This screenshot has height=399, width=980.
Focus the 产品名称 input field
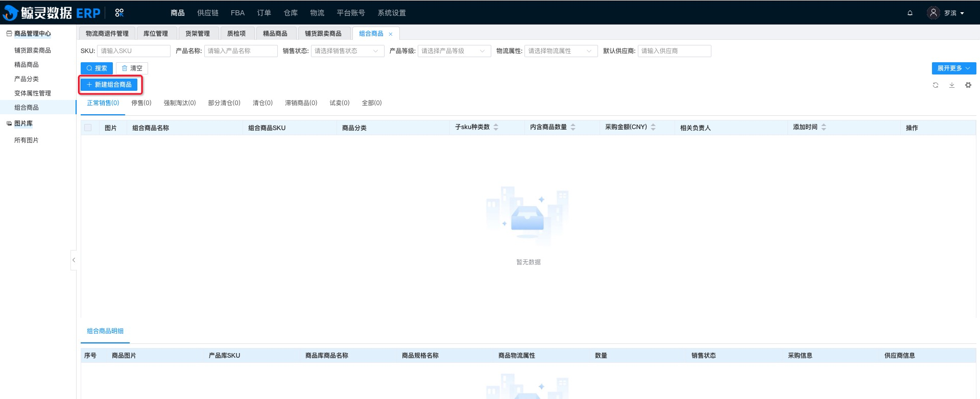(241, 51)
